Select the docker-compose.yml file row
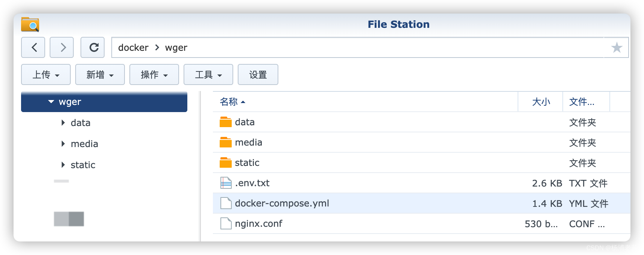 [421, 203]
